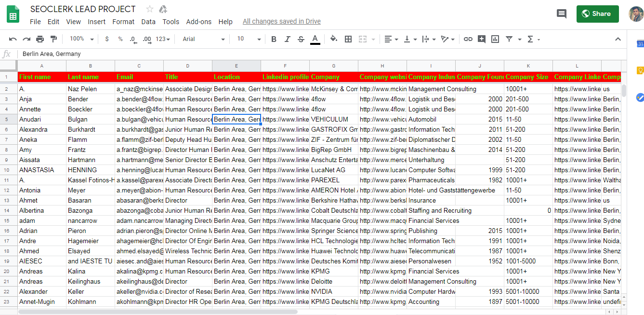Click the Insert comment icon
This screenshot has width=644, height=315.
tap(481, 39)
